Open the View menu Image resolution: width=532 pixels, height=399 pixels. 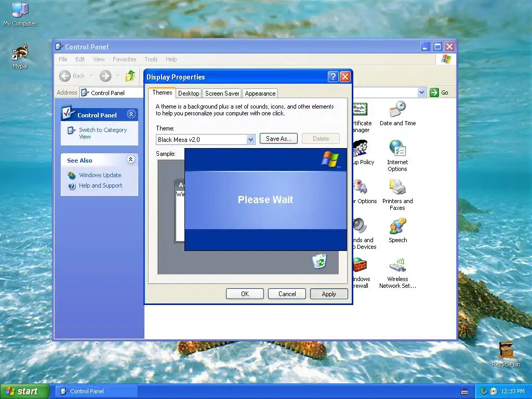pyautogui.click(x=99, y=59)
